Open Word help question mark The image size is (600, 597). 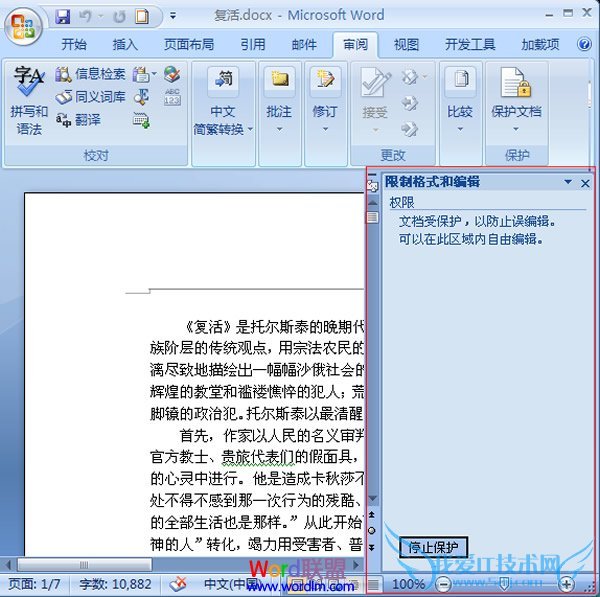(x=584, y=44)
